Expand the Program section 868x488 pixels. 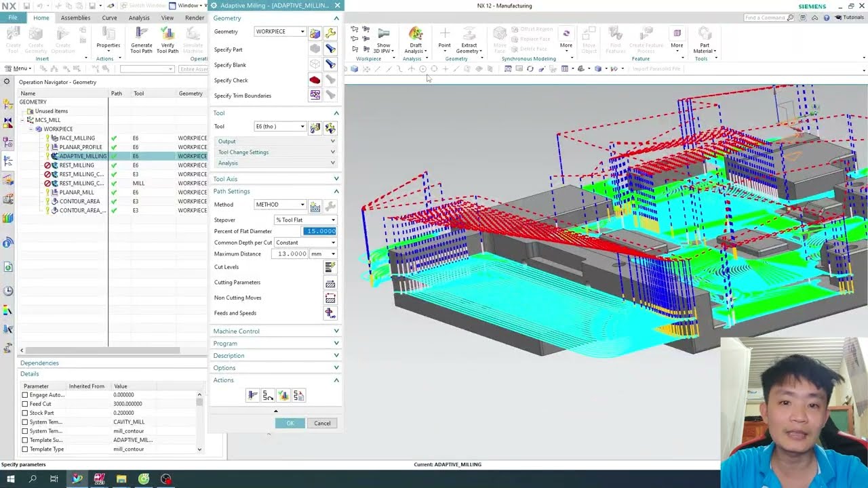click(275, 344)
